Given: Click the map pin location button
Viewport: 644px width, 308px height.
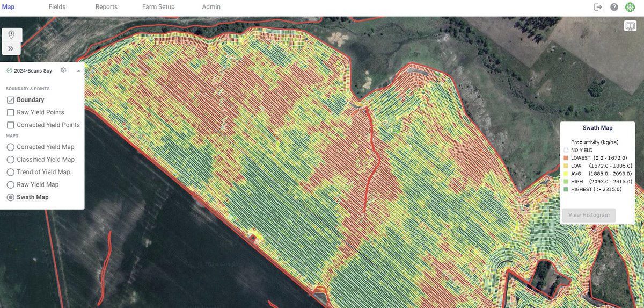Looking at the screenshot, I should (12, 34).
